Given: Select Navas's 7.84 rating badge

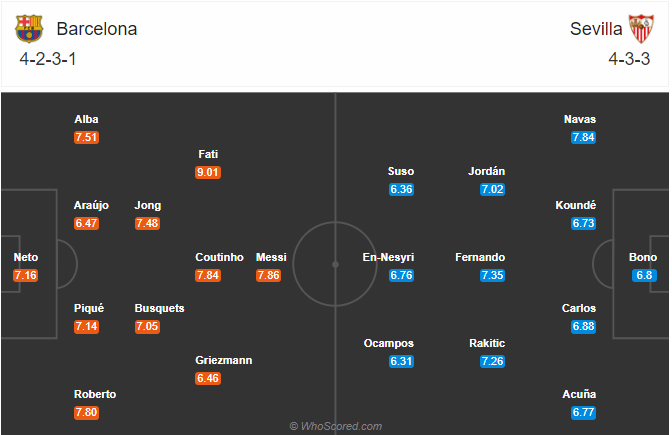Looking at the screenshot, I should [583, 138].
